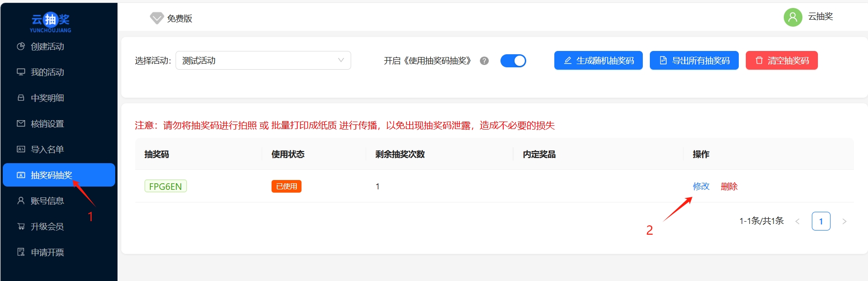
Task: Go to 升级会员 in the sidebar
Action: pos(59,226)
